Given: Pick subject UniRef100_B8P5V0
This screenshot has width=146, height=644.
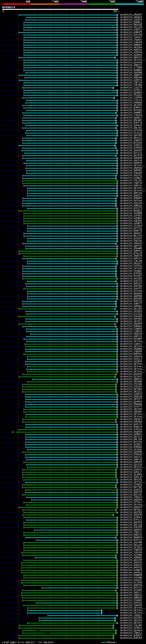Looking at the screenshot, I should point(131,354).
